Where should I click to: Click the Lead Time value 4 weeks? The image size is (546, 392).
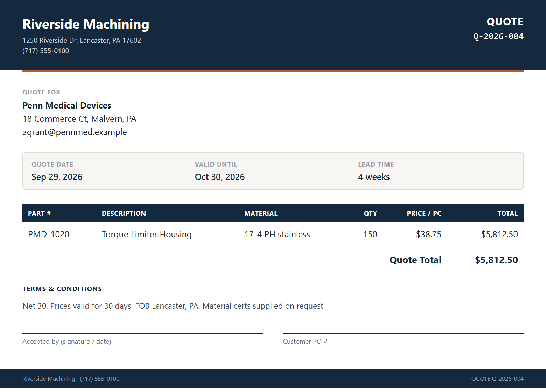[374, 177]
